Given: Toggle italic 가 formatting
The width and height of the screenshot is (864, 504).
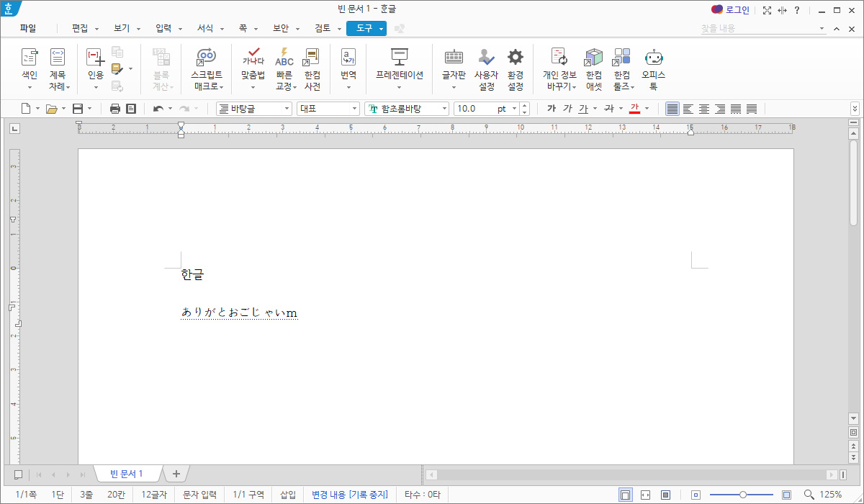Looking at the screenshot, I should (x=567, y=109).
